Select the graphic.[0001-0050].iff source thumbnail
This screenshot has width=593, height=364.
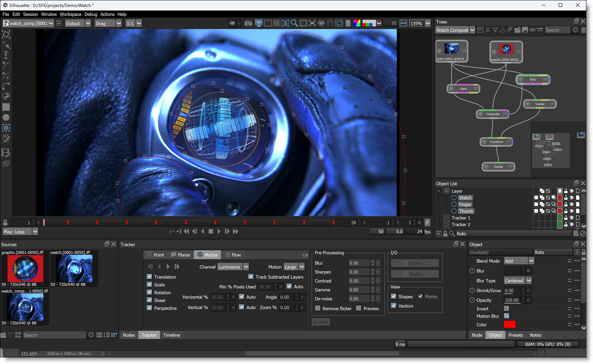click(25, 269)
